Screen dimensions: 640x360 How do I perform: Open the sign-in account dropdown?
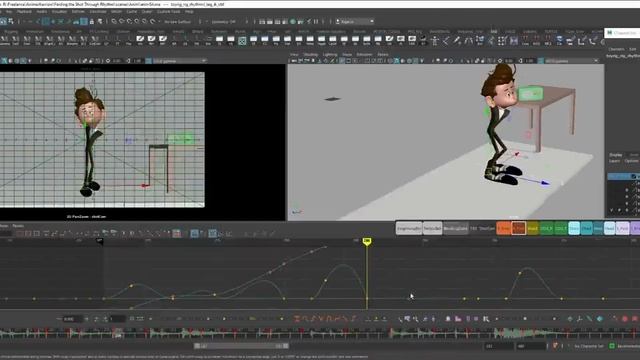point(354,21)
